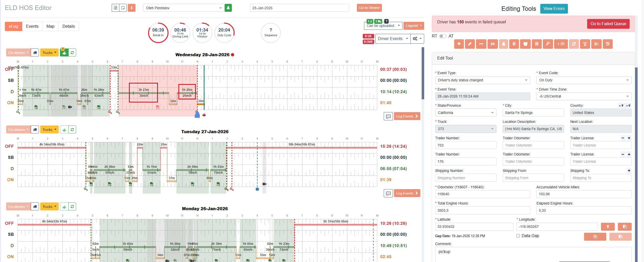Click the Duty Cycle 20:04 gauge
The height and width of the screenshot is (262, 644).
[224, 33]
